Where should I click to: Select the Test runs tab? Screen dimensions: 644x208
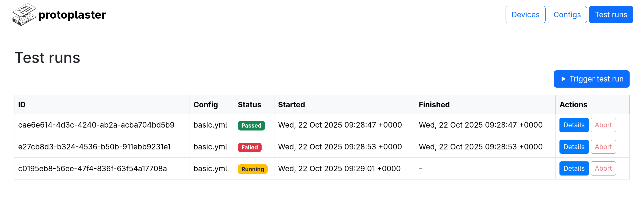[x=611, y=15]
